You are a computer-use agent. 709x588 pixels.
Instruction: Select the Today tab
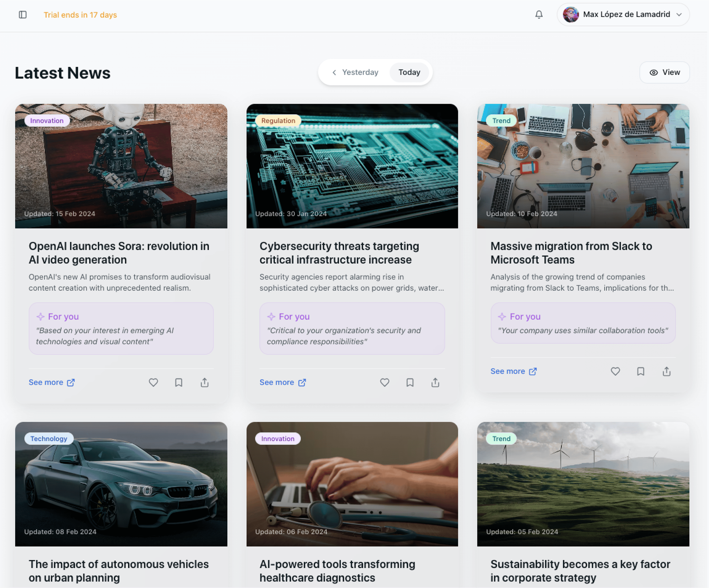pos(409,72)
